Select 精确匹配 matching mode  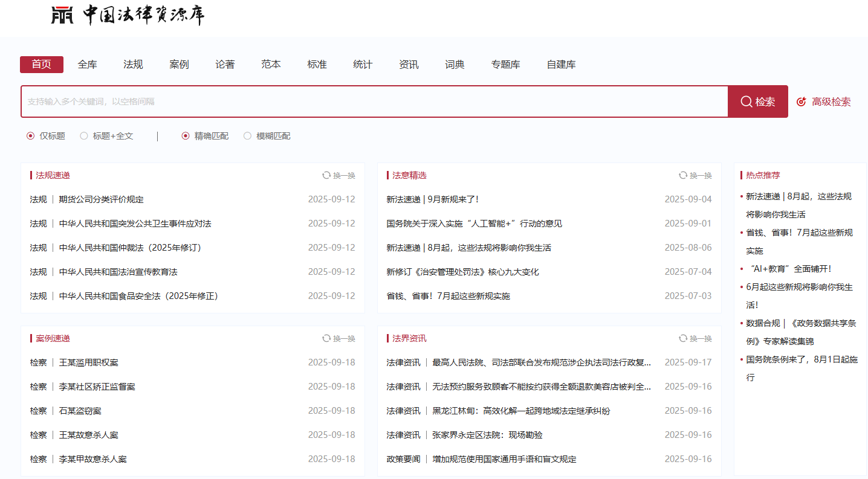[186, 136]
